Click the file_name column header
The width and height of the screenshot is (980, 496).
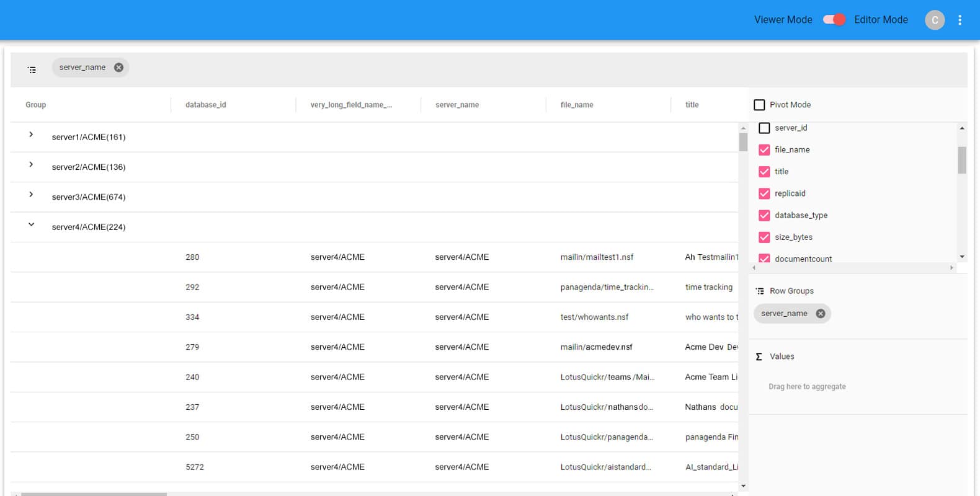click(x=577, y=105)
